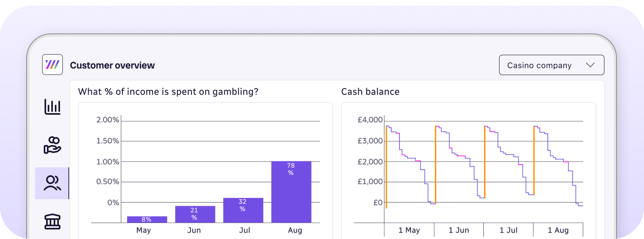
Task: Click the Cash balance chart heading
Action: tap(370, 92)
